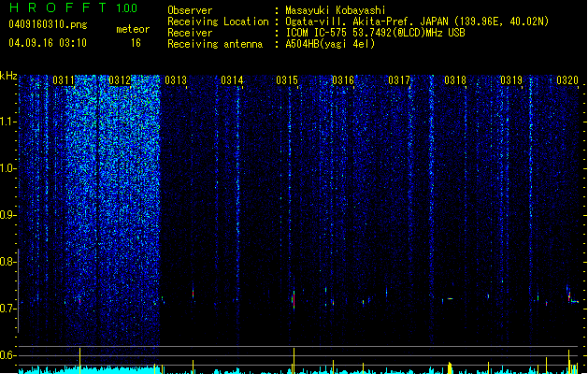Click the Receiver label
588x374 pixels.
(190, 33)
